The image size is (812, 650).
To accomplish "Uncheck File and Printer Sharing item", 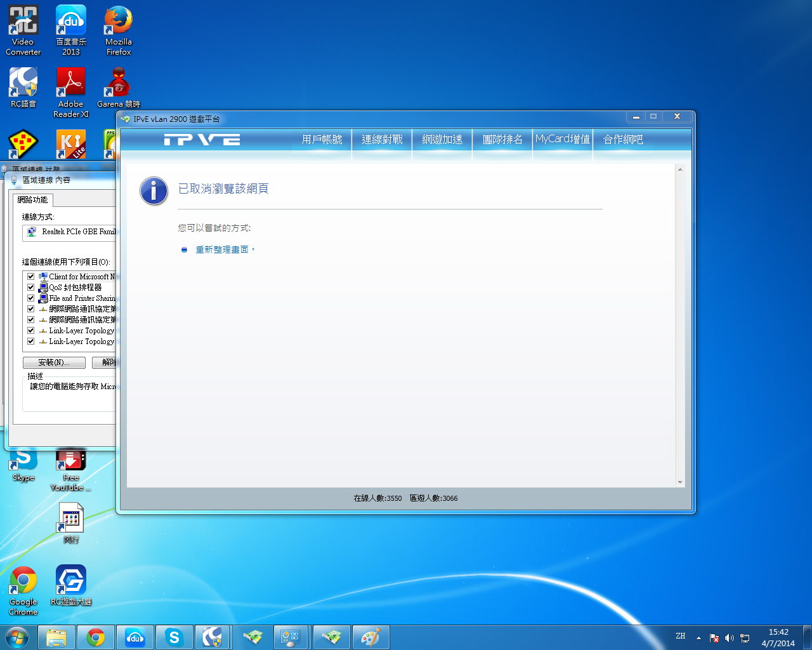I will click(x=30, y=298).
